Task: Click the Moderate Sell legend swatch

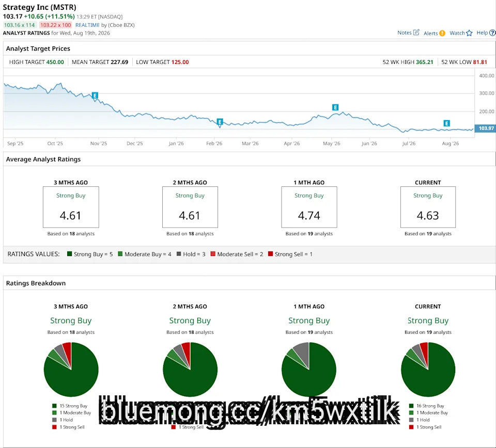Action: tap(213, 254)
